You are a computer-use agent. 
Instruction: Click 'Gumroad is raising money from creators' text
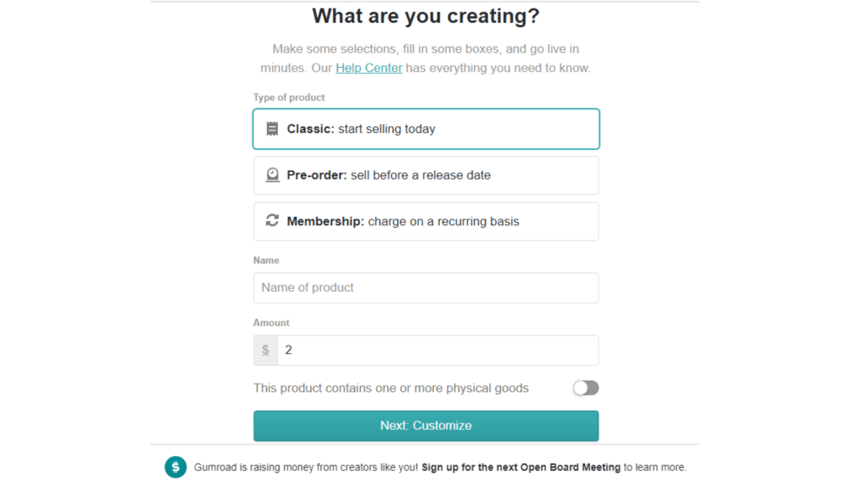(x=306, y=467)
